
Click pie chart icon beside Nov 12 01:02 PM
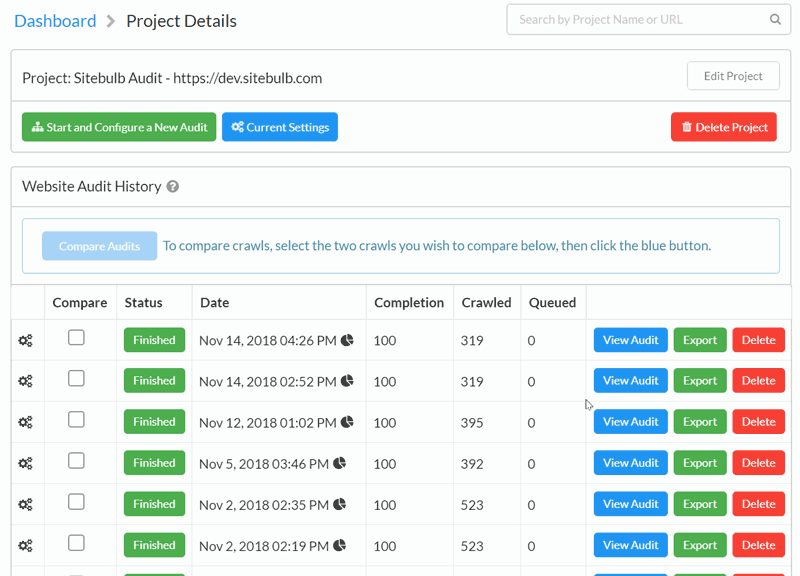pyautogui.click(x=347, y=422)
